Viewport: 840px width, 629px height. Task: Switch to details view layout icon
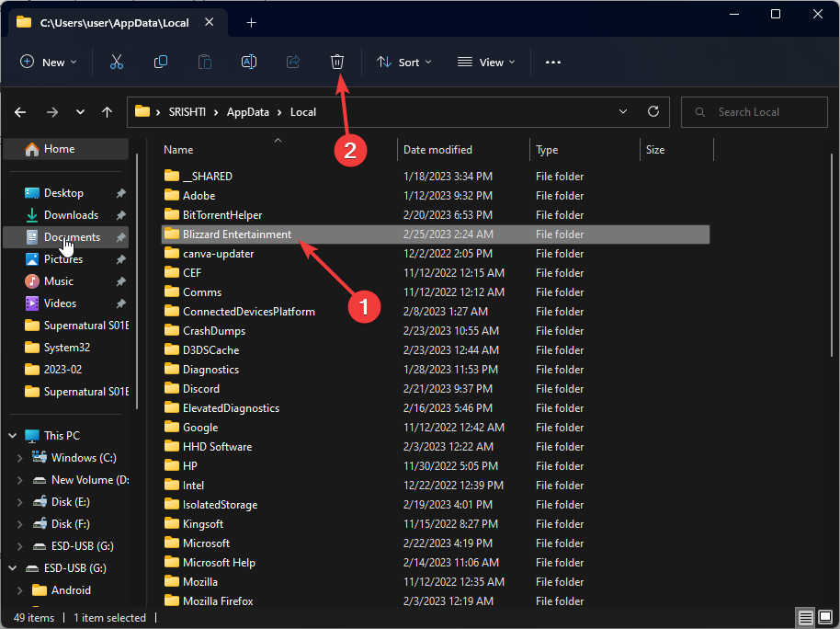pos(806,618)
